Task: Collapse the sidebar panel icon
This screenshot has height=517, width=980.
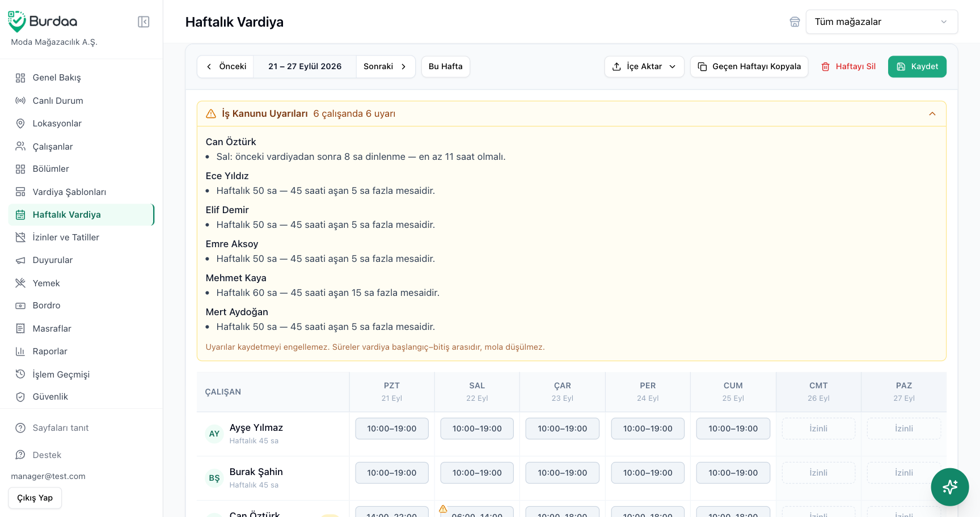Action: pos(143,22)
